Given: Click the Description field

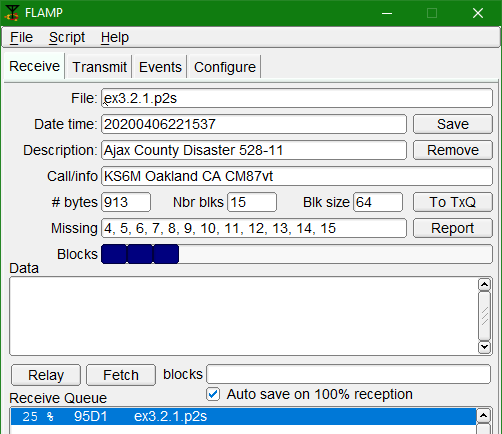Looking at the screenshot, I should click(254, 150).
